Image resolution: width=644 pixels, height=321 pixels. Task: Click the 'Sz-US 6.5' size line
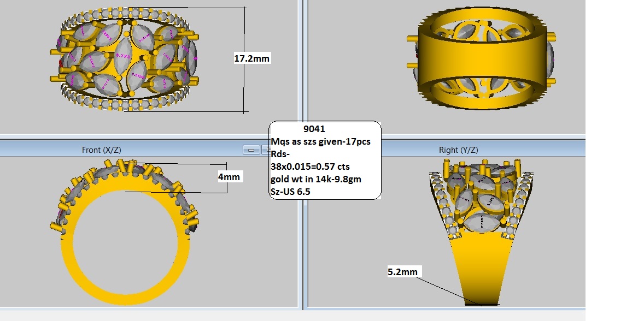pyautogui.click(x=290, y=192)
